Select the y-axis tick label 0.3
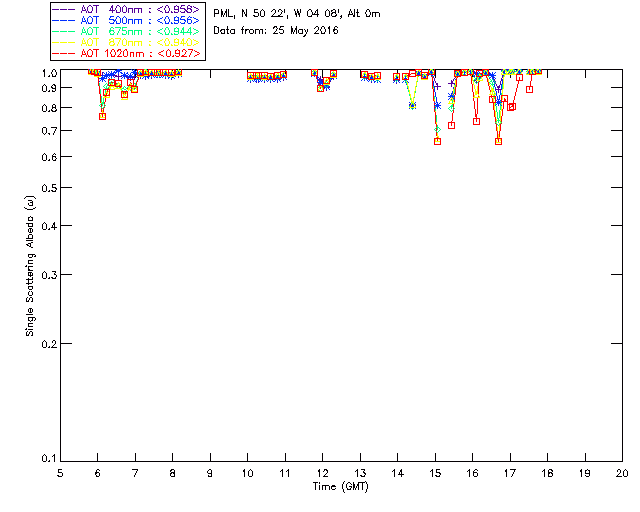 pos(49,275)
